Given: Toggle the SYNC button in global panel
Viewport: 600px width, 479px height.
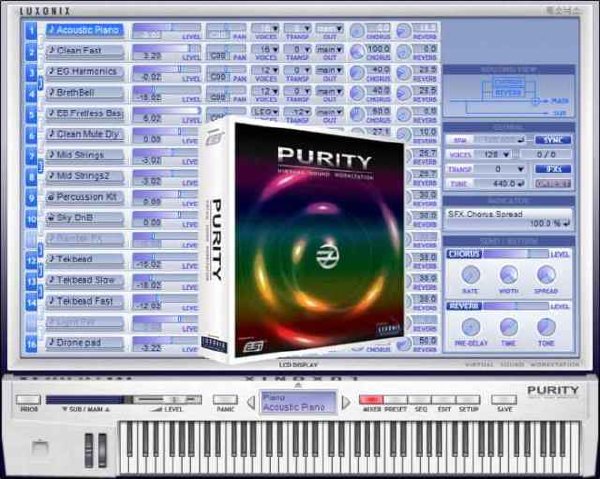Looking at the screenshot, I should pos(553,140).
